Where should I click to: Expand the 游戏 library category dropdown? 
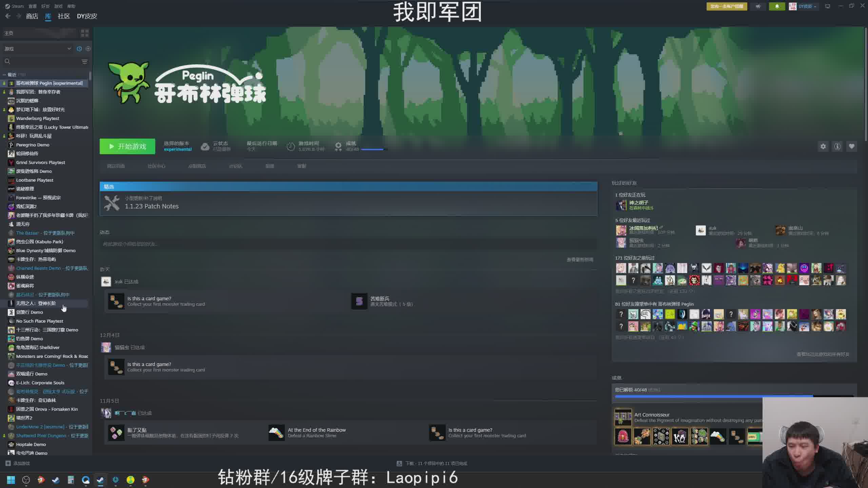pyautogui.click(x=69, y=49)
